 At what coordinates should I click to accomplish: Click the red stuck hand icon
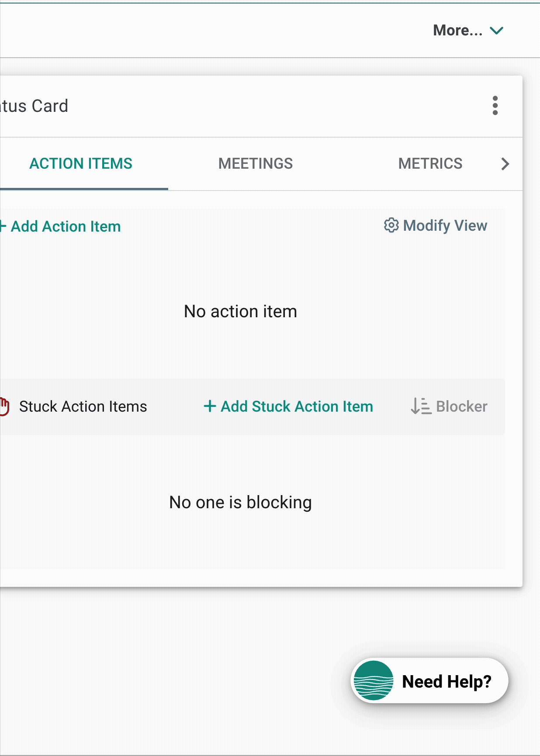click(x=4, y=406)
